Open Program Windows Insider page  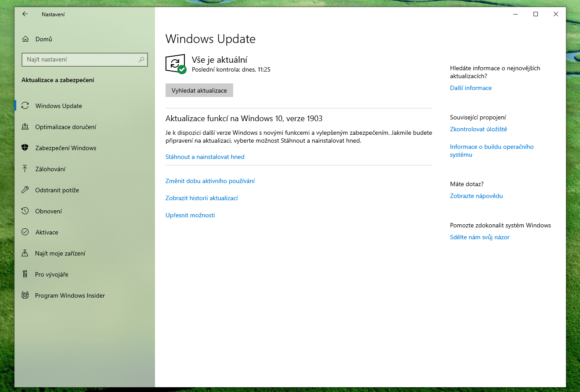(x=70, y=295)
